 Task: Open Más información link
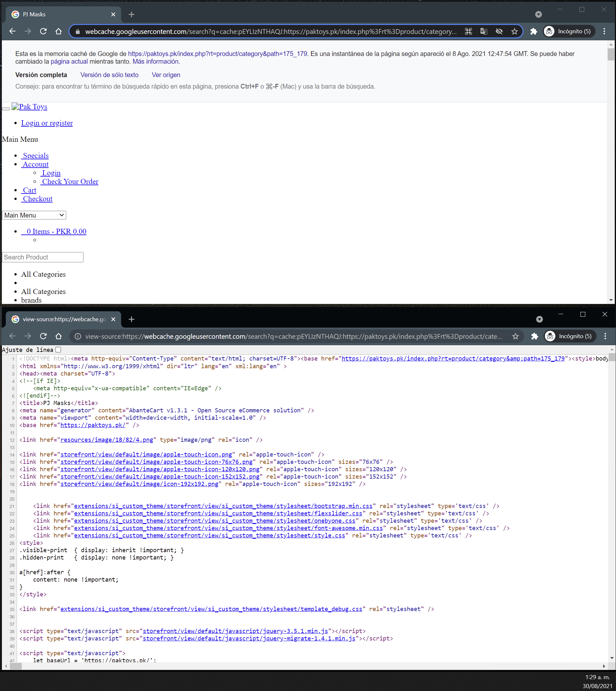point(156,62)
